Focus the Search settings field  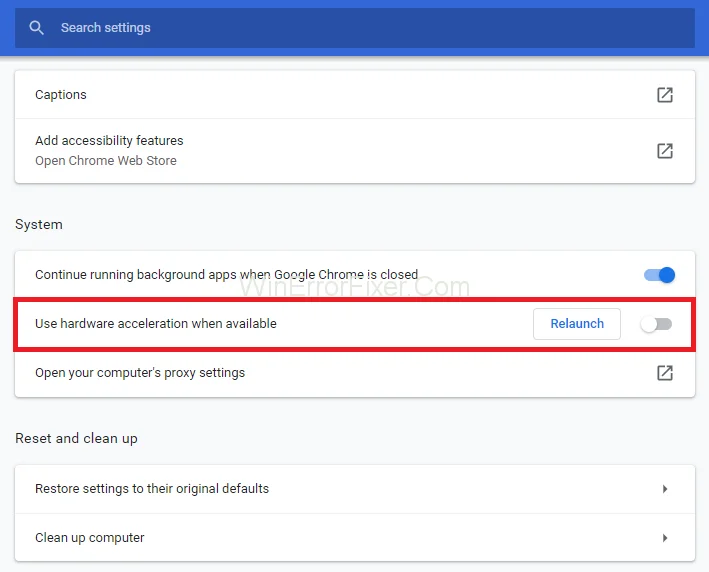pyautogui.click(x=355, y=28)
